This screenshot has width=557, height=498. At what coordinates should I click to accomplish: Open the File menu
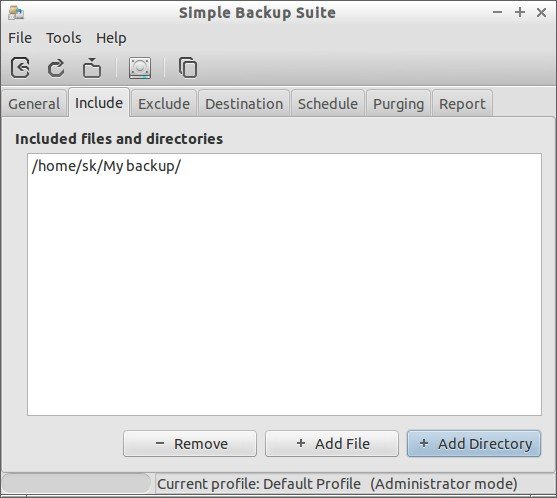pos(20,38)
